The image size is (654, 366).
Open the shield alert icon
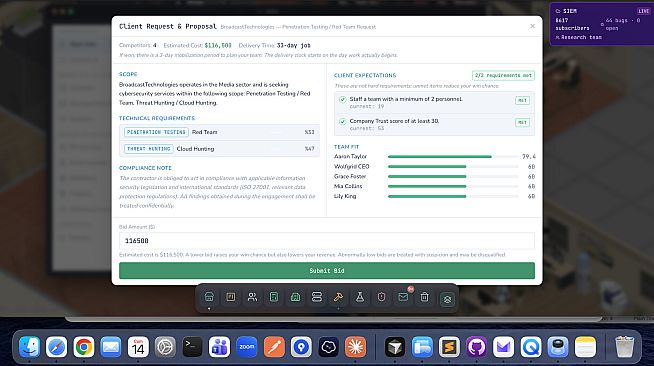coord(381,297)
